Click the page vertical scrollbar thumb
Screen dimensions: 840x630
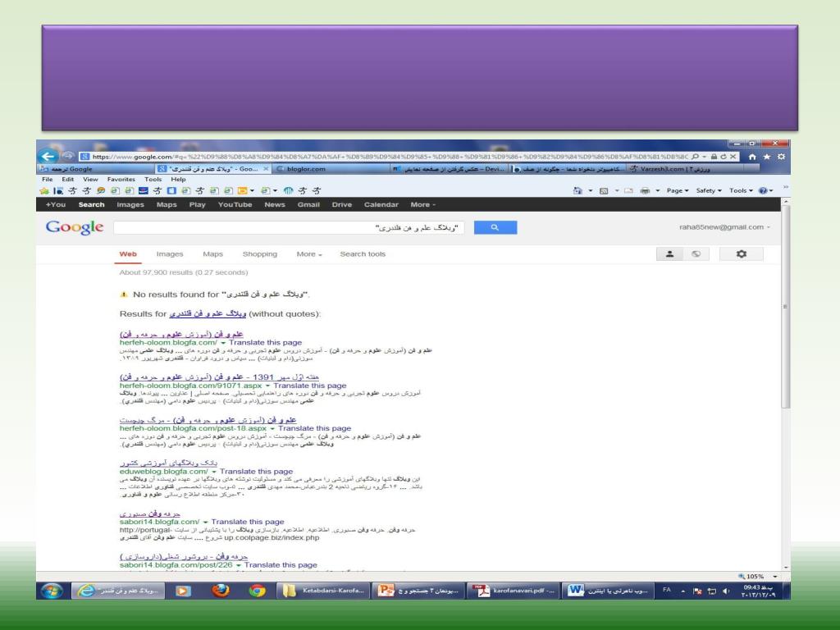point(786,307)
